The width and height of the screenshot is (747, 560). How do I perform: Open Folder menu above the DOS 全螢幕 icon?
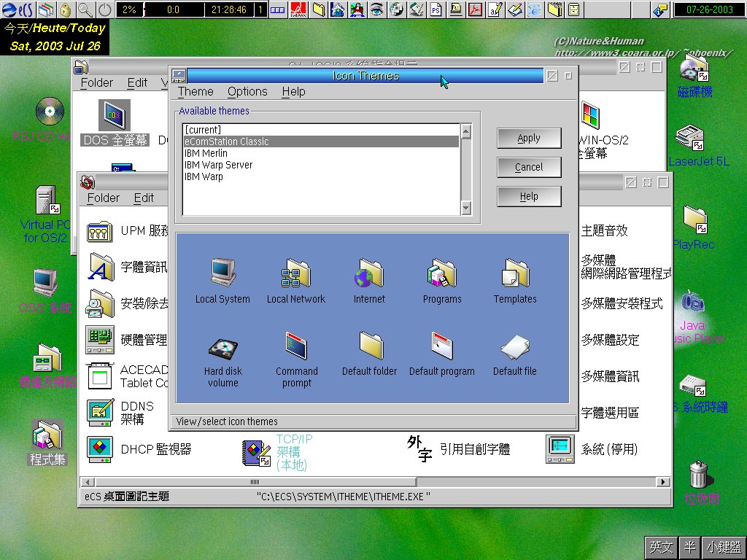tap(97, 83)
